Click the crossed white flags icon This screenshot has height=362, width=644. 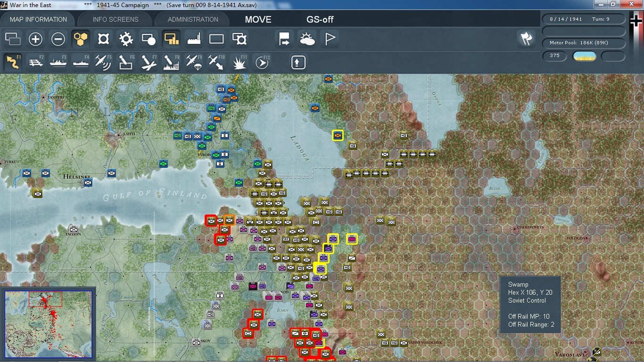(x=526, y=39)
